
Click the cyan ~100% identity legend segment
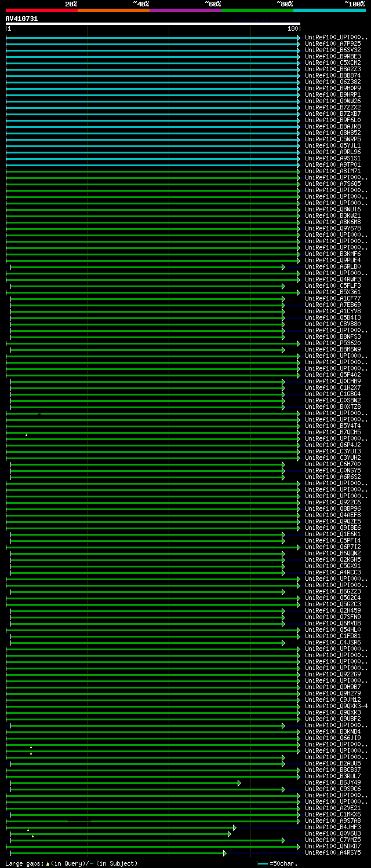(x=329, y=10)
